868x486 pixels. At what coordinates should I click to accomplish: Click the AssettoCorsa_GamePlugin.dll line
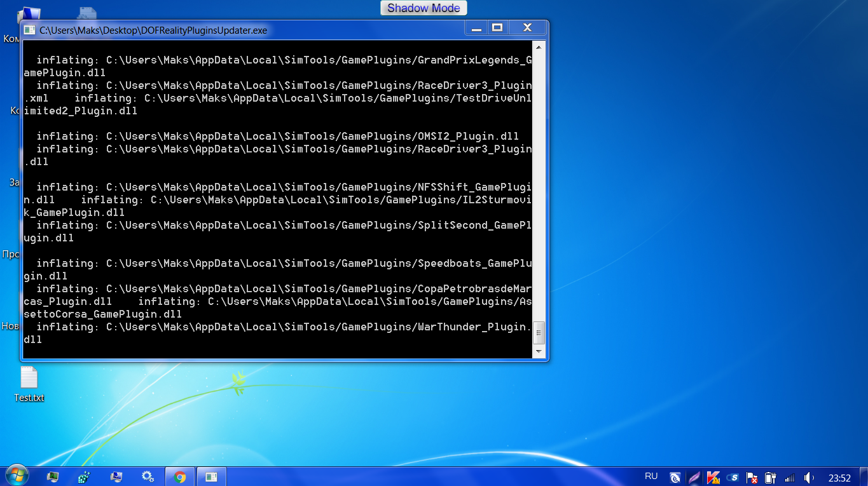(103, 314)
